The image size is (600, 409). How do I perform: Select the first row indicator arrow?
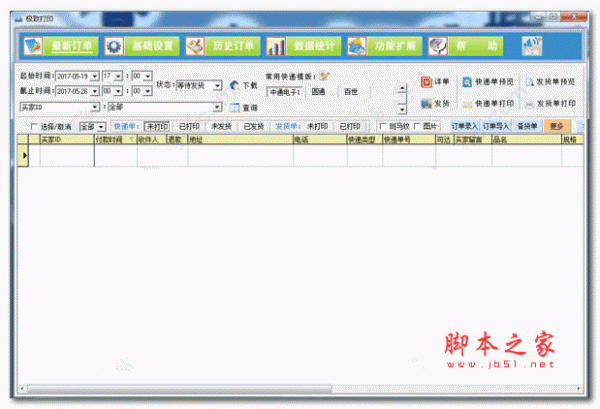coord(23,155)
